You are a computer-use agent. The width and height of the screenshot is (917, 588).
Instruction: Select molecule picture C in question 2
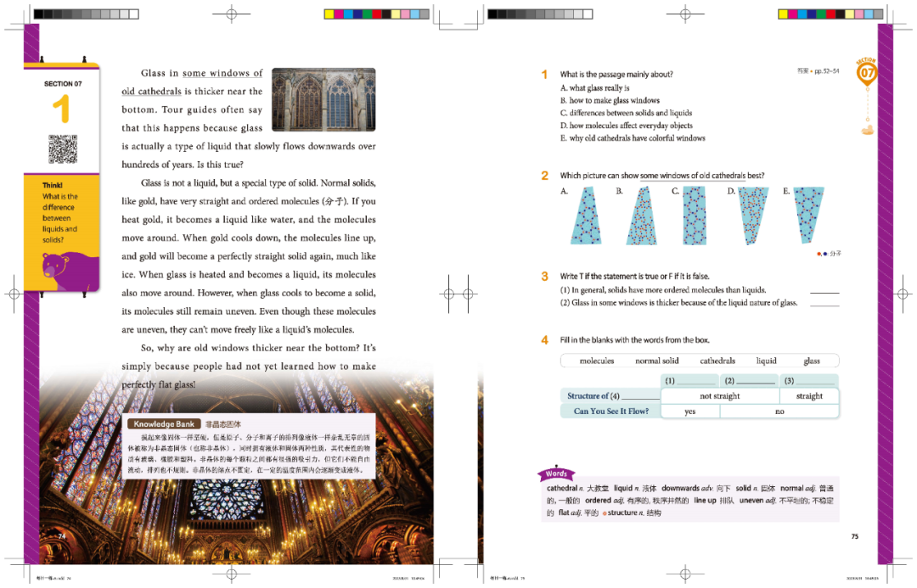point(695,216)
